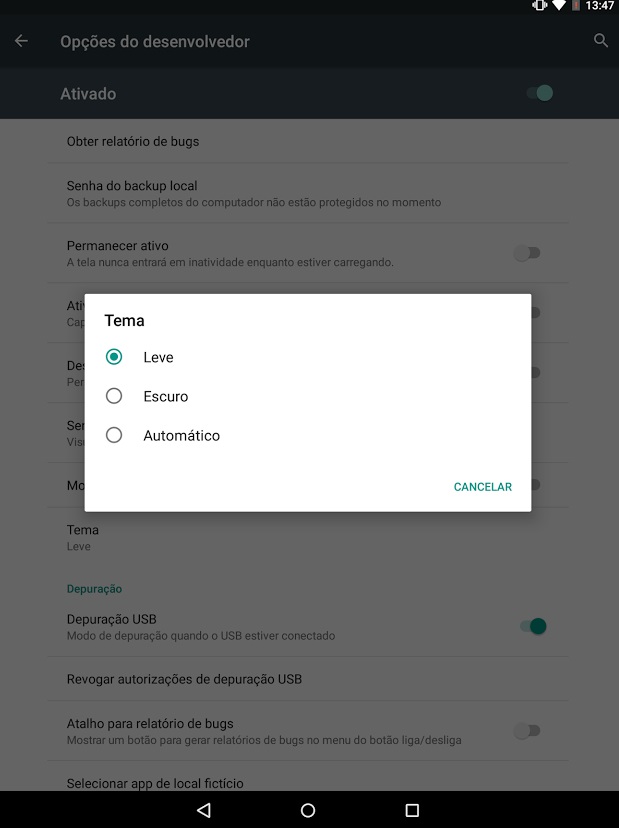Open recent apps with the square button
Image resolution: width=619 pixels, height=828 pixels.
point(412,810)
